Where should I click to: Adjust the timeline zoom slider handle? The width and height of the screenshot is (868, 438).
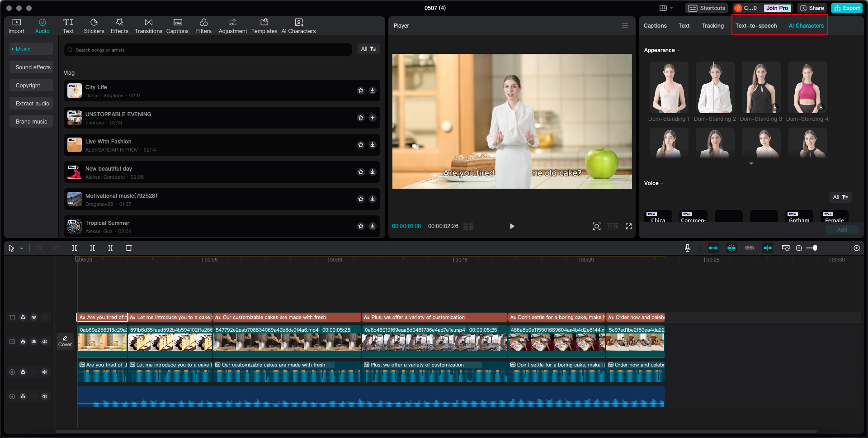[815, 248]
